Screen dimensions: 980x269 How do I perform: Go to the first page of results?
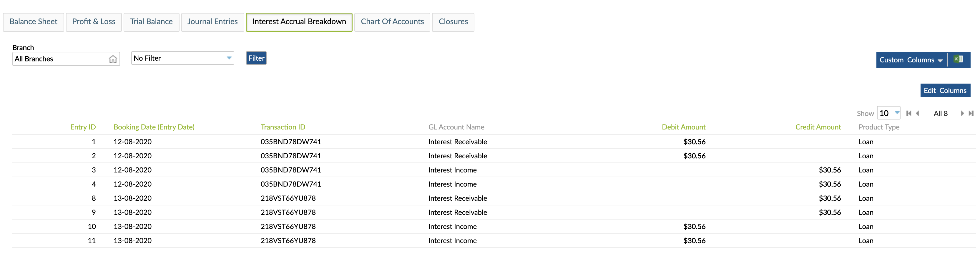(x=908, y=113)
